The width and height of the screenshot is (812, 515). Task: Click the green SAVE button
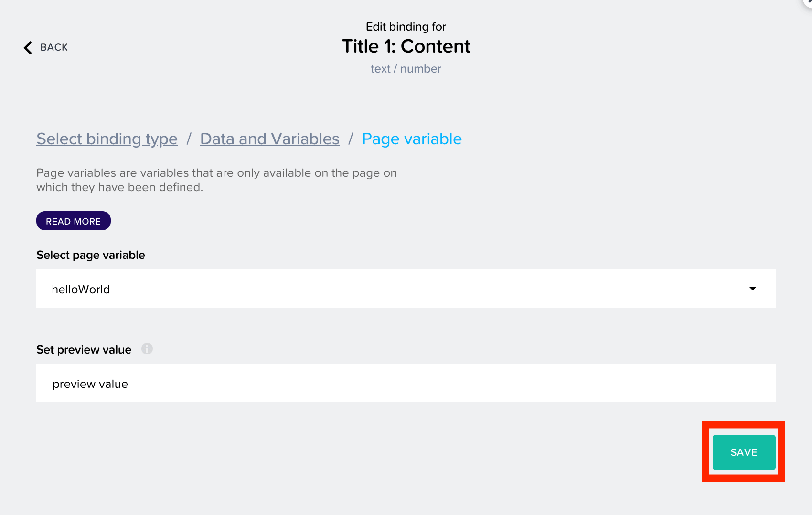(744, 452)
